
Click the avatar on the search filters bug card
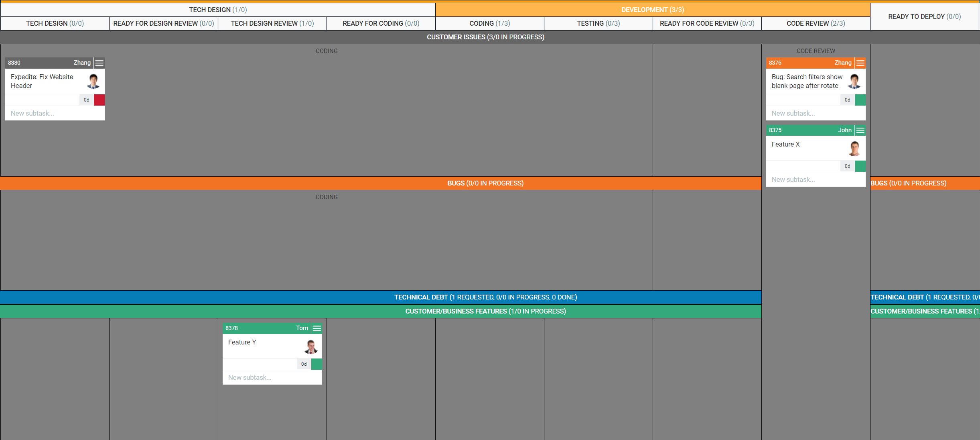(x=854, y=81)
